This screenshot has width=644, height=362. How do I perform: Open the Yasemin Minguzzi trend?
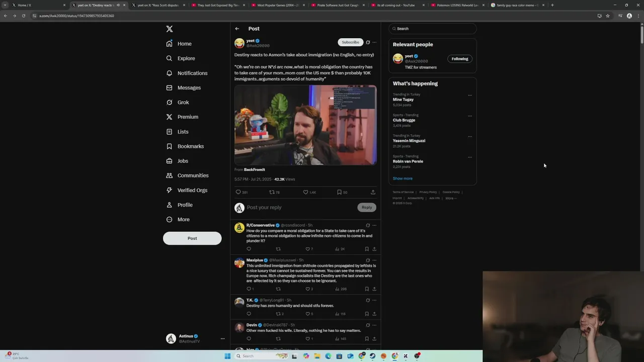(409, 141)
